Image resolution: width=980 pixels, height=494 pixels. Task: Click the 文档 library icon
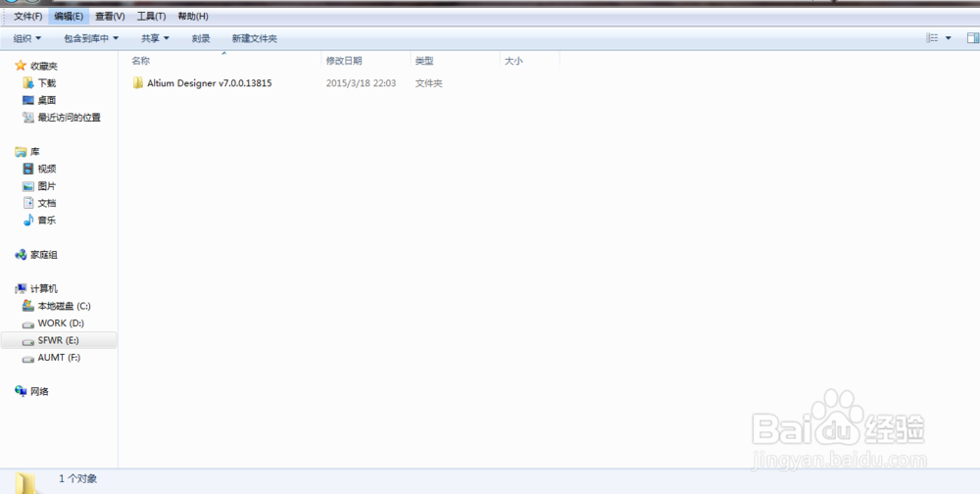(x=28, y=203)
